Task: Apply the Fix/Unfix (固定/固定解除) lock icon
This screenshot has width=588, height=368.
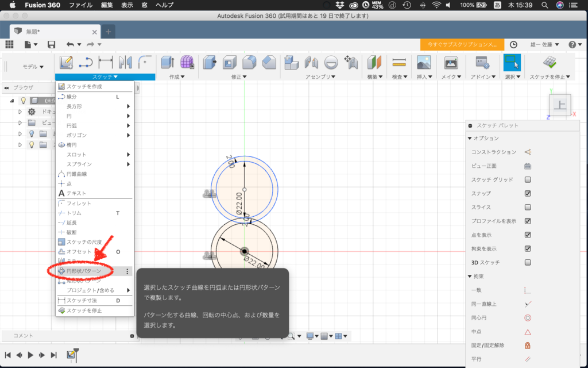Action: 528,346
